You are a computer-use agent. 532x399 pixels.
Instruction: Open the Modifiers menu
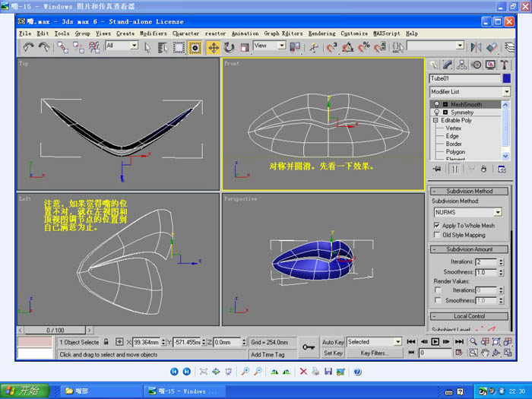pyautogui.click(x=154, y=33)
